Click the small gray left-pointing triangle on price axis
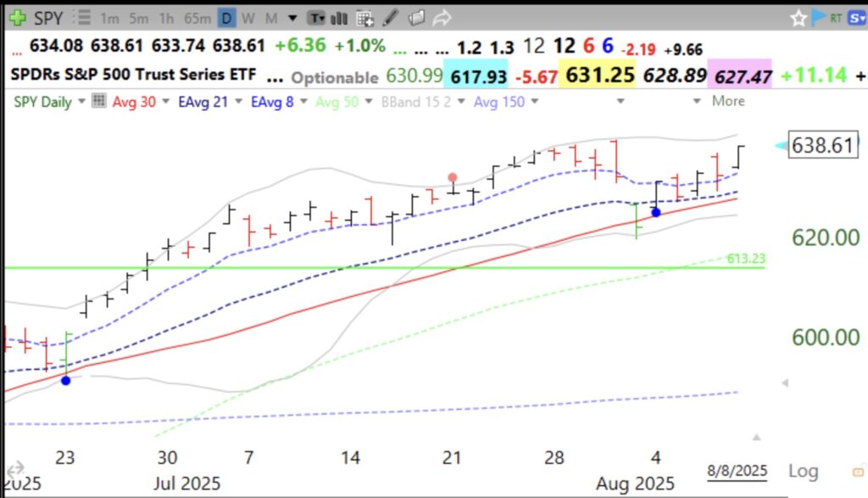This screenshot has height=498, width=868. tap(784, 383)
